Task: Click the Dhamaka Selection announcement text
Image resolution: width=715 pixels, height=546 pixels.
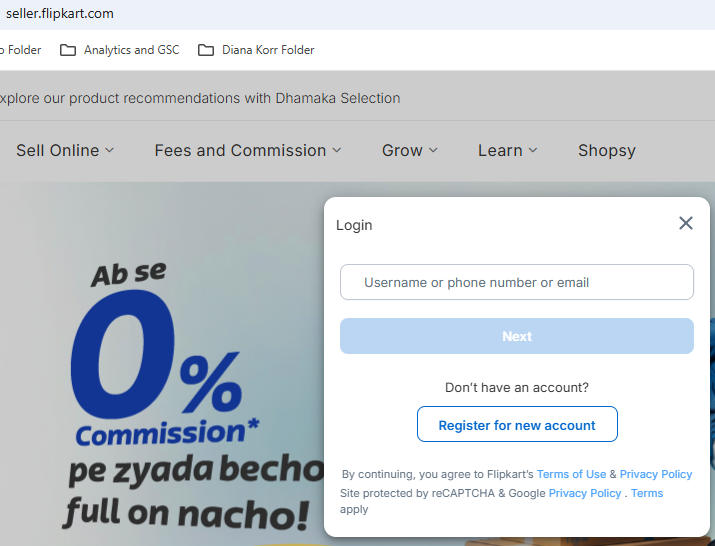Action: 200,98
